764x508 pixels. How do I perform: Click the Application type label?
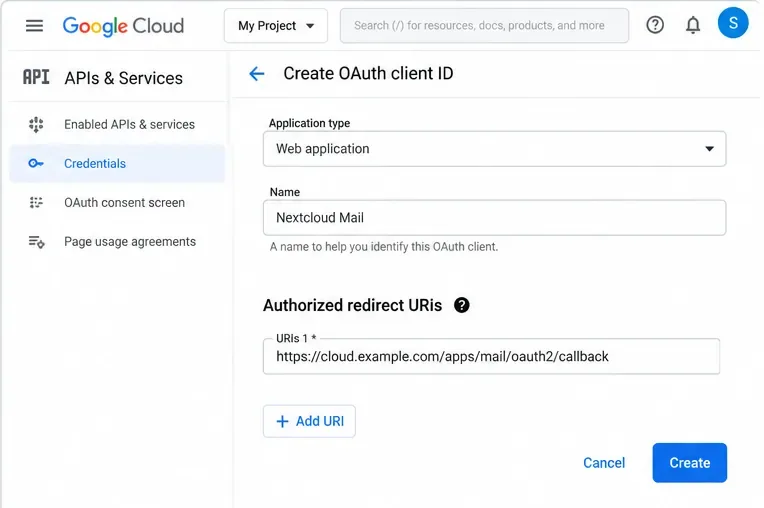click(309, 123)
